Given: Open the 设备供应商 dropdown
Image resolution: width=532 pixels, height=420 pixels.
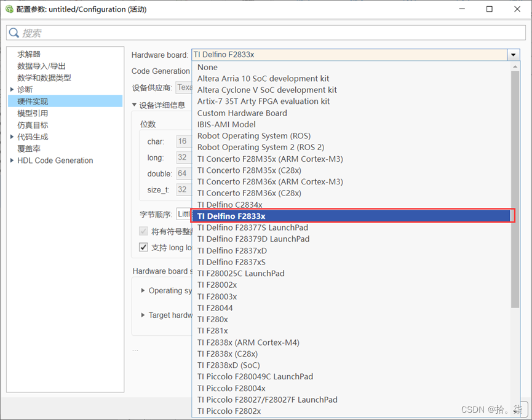Looking at the screenshot, I should pos(184,87).
